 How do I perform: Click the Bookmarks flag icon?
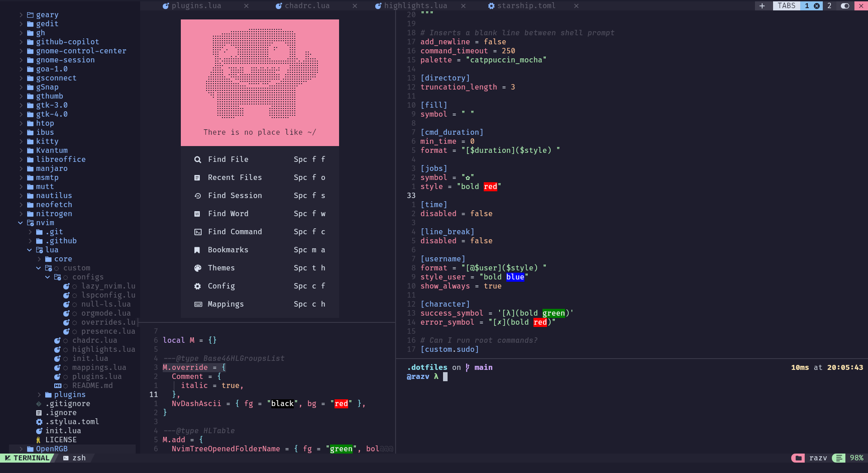pos(198,250)
